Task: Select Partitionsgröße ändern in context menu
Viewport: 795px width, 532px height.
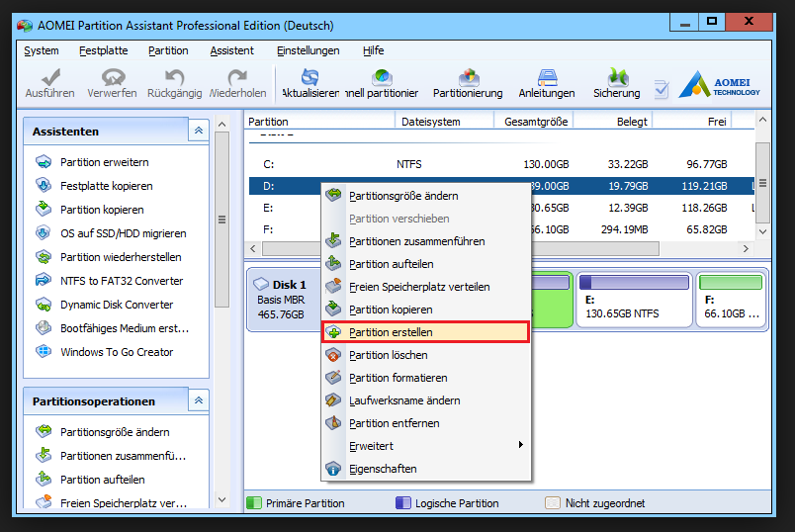Action: coord(426,196)
